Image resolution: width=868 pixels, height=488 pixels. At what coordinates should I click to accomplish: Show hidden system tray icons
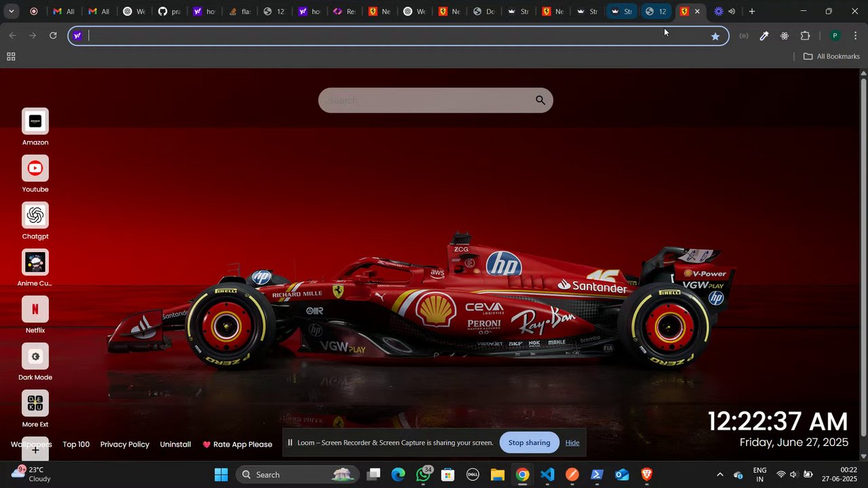coord(719,474)
